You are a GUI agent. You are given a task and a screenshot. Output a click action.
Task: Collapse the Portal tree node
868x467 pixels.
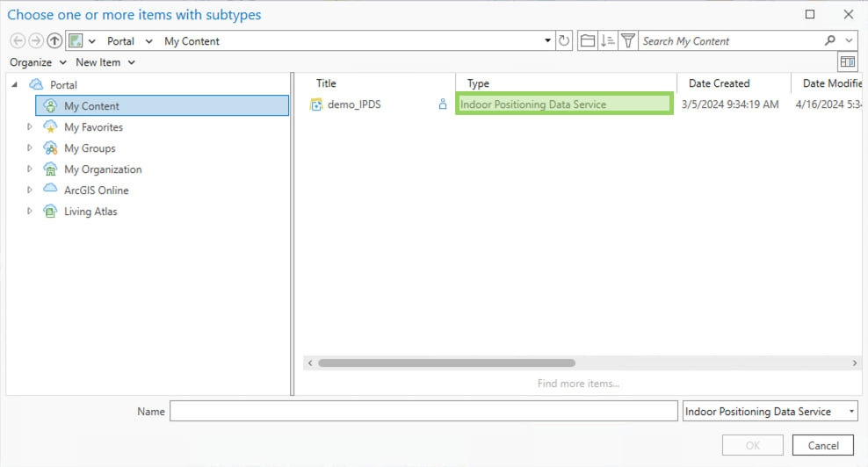coord(15,84)
